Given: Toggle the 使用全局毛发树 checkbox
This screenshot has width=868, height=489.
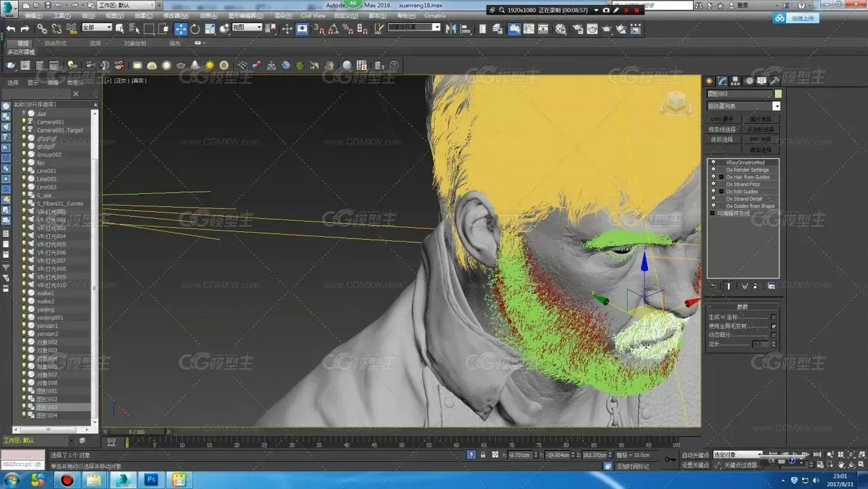Looking at the screenshot, I should tap(774, 326).
